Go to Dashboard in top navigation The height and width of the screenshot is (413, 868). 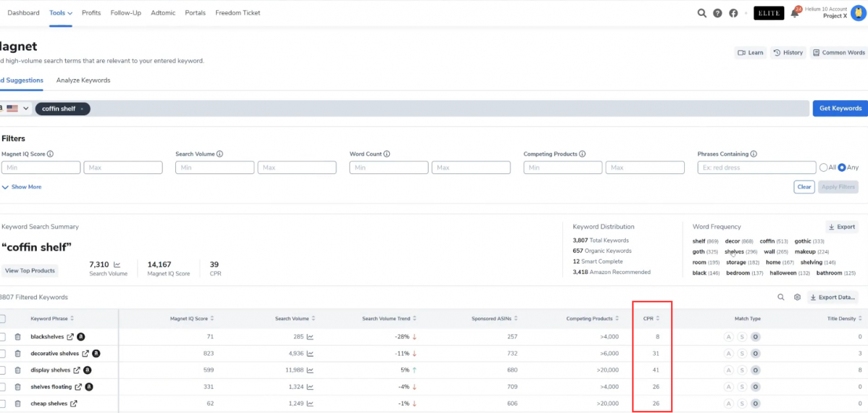click(x=24, y=13)
